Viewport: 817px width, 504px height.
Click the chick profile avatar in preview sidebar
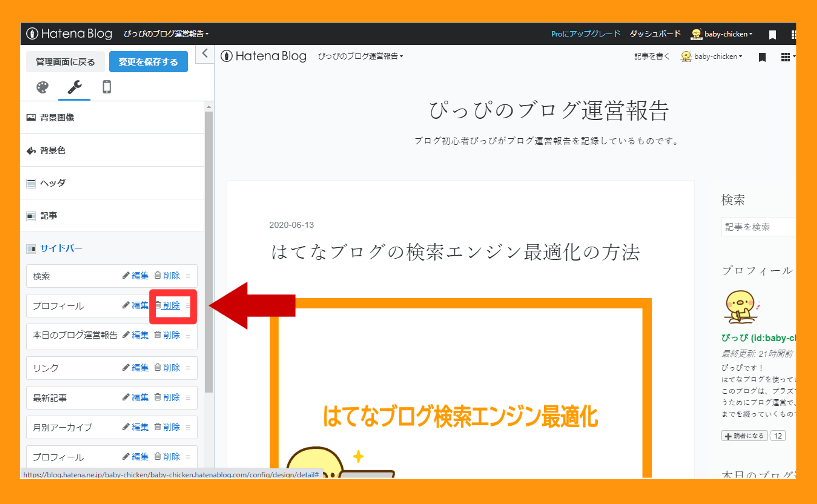740,307
